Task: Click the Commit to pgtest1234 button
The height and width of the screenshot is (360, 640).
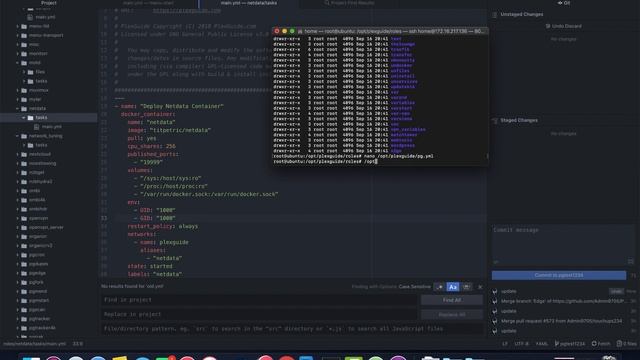Action: coord(559,275)
